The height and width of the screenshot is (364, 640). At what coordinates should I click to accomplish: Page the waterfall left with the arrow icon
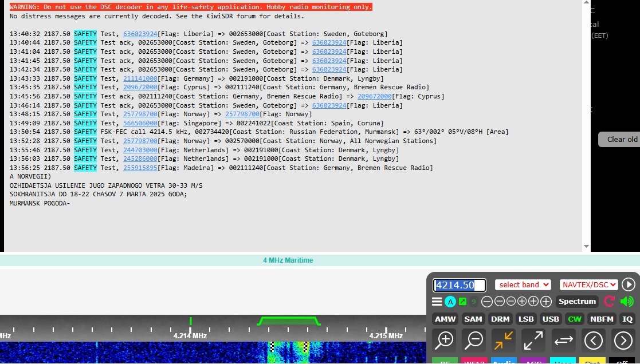(x=593, y=340)
